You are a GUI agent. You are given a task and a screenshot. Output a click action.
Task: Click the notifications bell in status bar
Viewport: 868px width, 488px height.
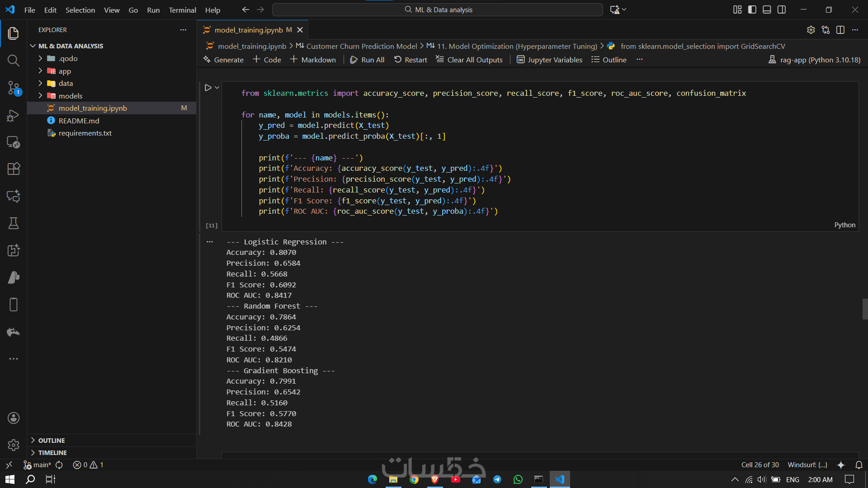point(859,465)
